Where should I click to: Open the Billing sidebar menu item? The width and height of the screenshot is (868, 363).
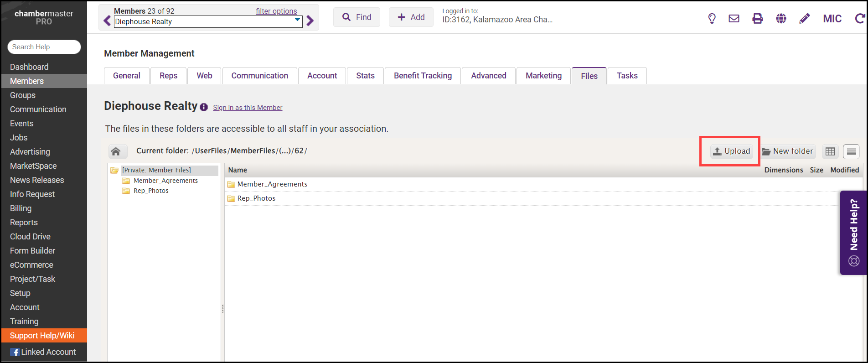point(21,208)
